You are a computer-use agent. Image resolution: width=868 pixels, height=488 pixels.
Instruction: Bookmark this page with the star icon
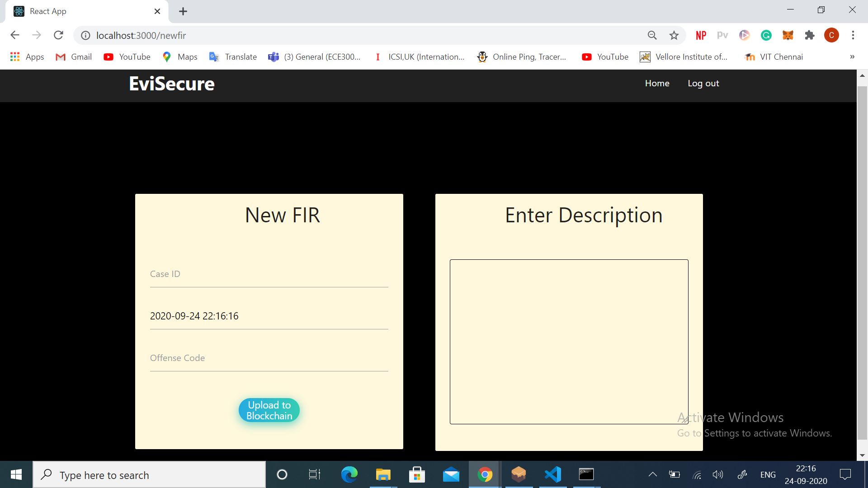(674, 35)
